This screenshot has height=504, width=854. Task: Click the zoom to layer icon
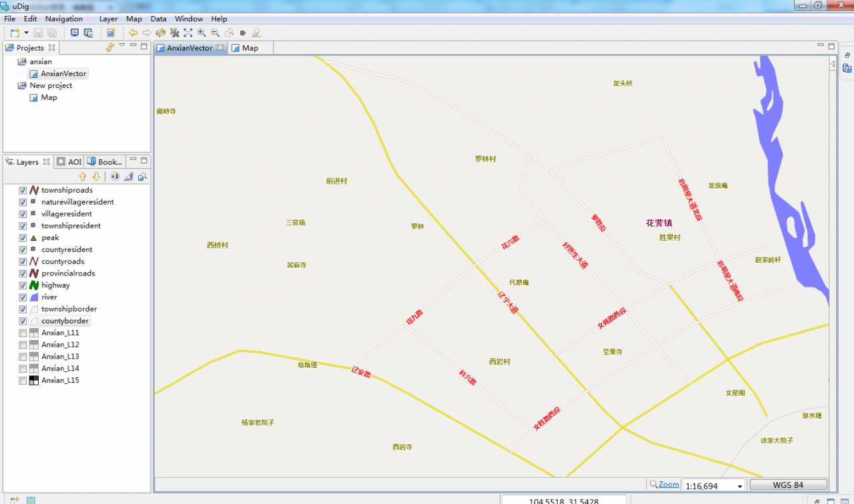point(142,177)
